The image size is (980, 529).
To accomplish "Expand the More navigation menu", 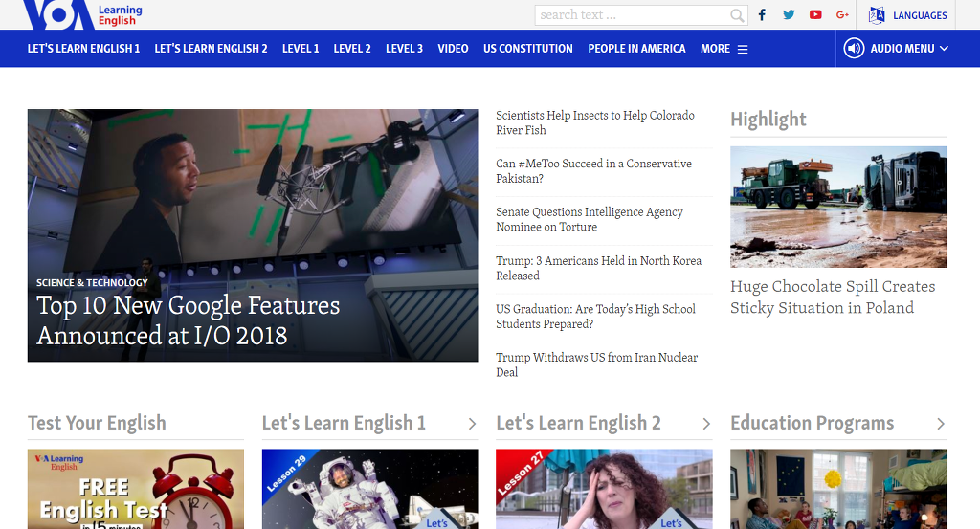I will click(724, 49).
